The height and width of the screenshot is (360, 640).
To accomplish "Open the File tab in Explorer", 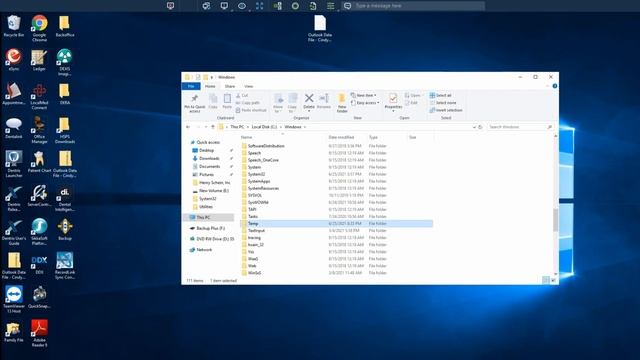I will pyautogui.click(x=191, y=86).
